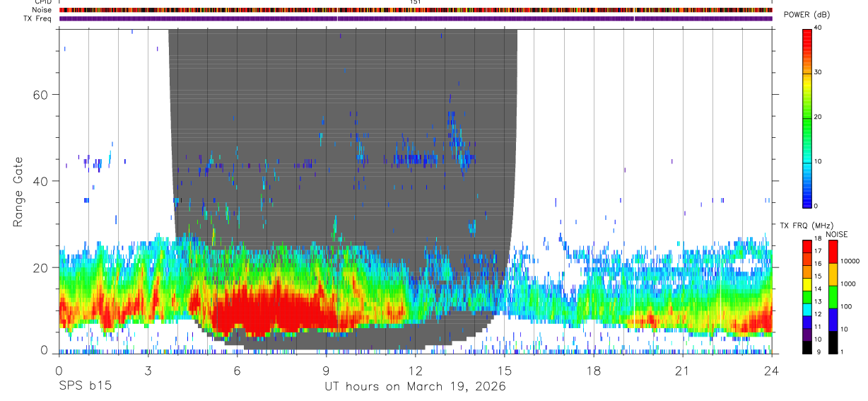
Task: Click the POWER (dB) color bar
Action: point(807,117)
